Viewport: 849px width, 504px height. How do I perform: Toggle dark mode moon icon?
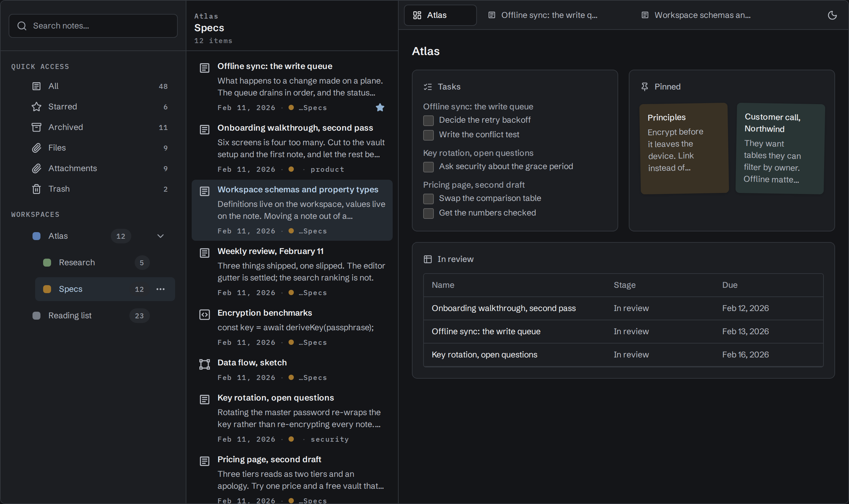832,15
